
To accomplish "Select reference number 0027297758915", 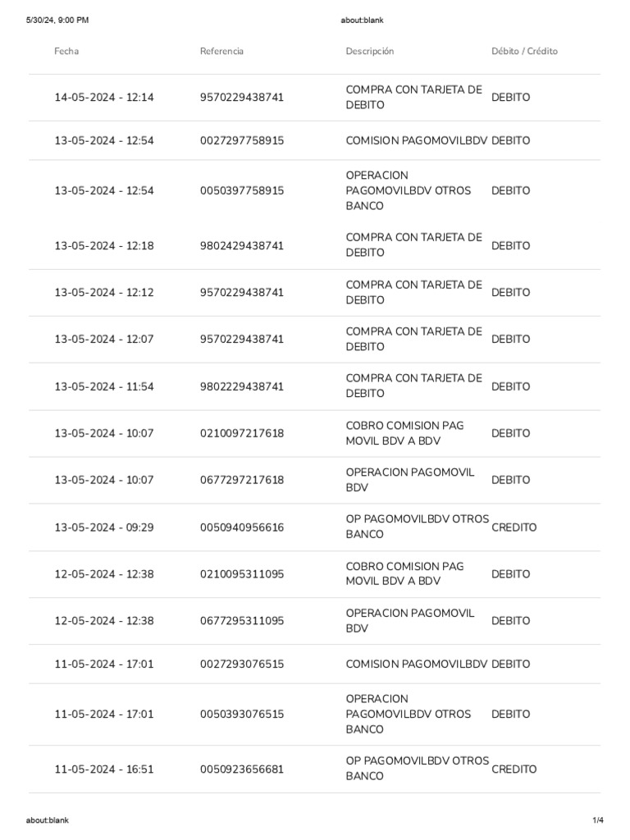I will 242,140.
